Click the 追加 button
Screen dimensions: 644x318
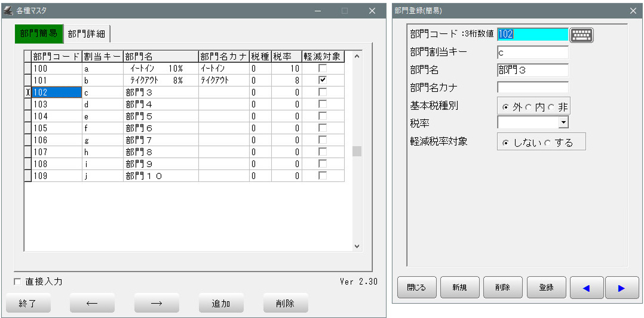click(x=220, y=303)
